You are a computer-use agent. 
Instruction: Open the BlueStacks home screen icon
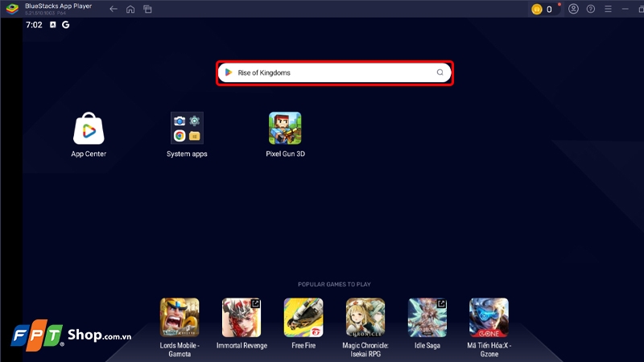point(130,9)
